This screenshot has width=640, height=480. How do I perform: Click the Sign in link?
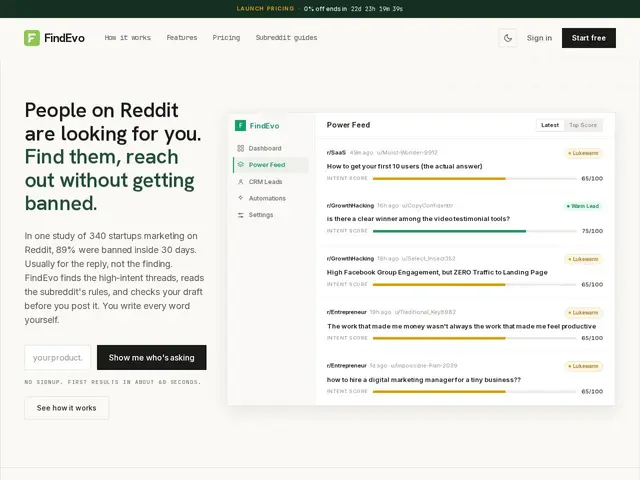coord(539,38)
